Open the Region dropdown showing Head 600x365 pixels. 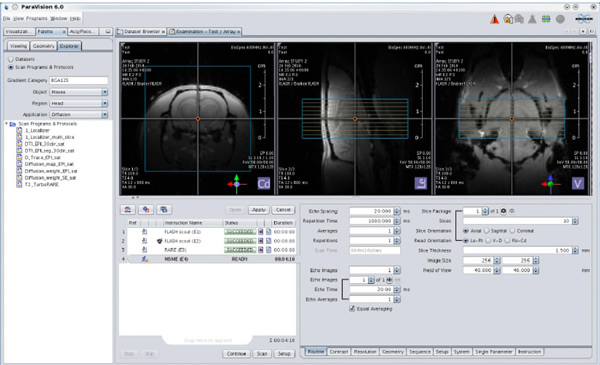[104, 103]
